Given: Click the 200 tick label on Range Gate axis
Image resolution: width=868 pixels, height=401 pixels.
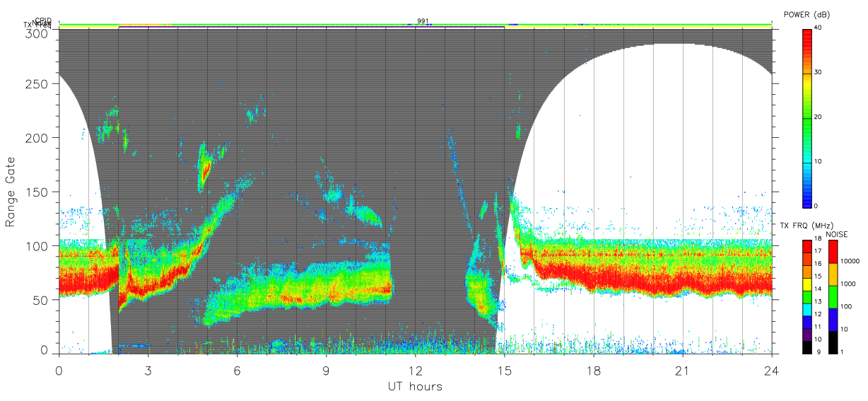Looking at the screenshot, I should (37, 138).
